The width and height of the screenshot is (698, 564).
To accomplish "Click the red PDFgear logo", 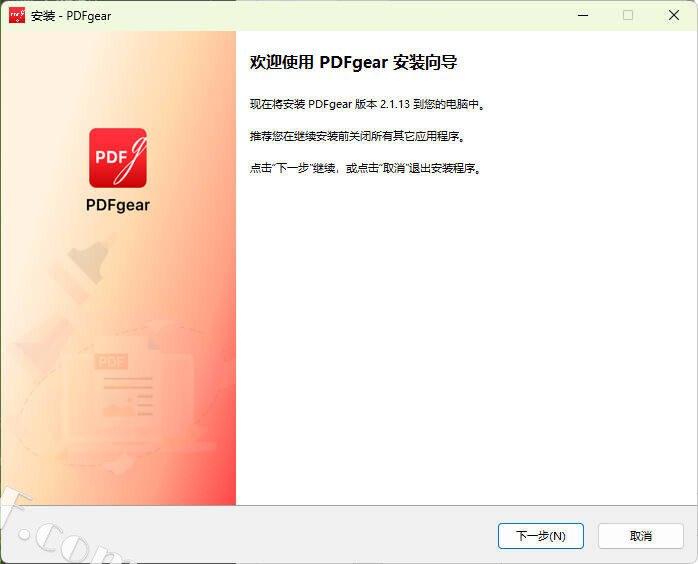I will tap(118, 158).
